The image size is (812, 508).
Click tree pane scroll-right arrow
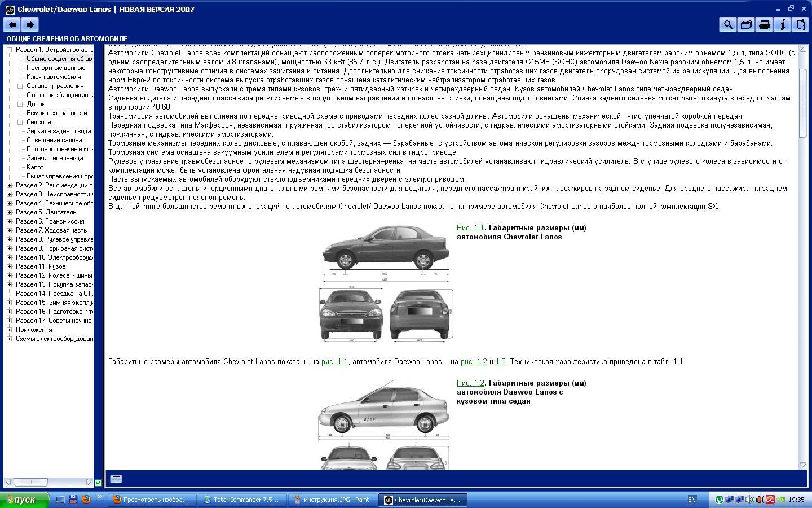tap(89, 482)
